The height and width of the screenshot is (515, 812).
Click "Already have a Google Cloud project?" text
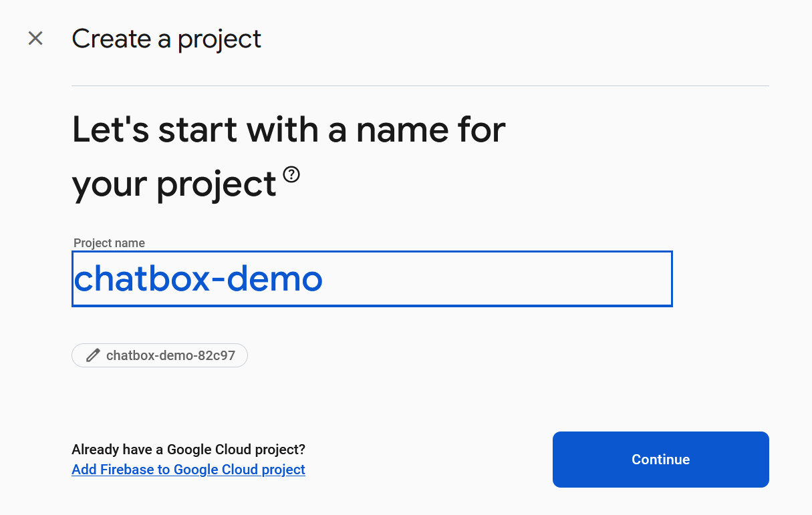(x=188, y=450)
